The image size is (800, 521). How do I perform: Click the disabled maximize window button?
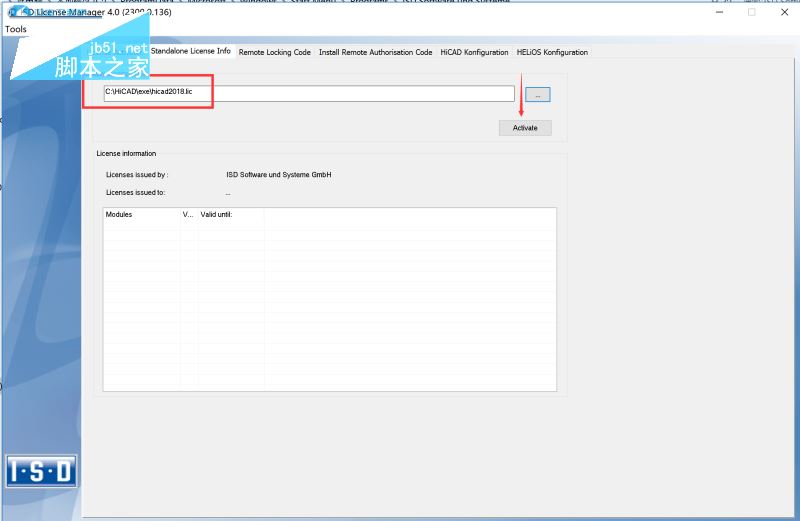752,12
